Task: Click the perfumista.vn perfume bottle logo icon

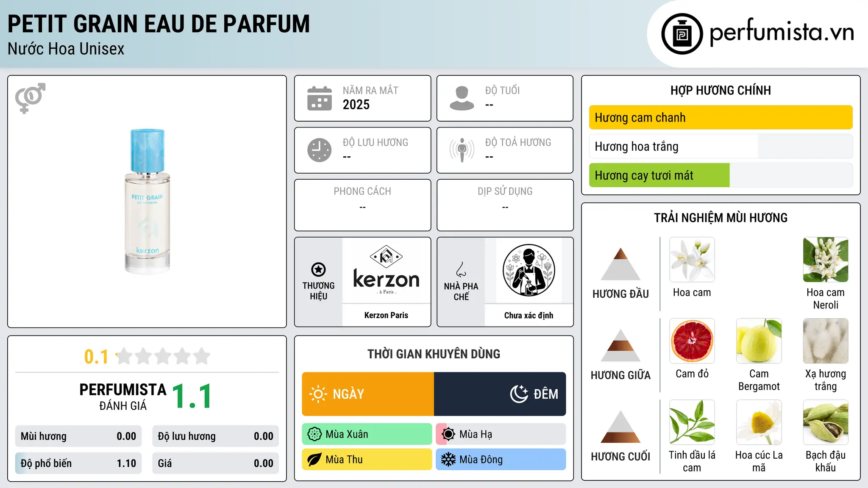Action: pyautogui.click(x=682, y=34)
